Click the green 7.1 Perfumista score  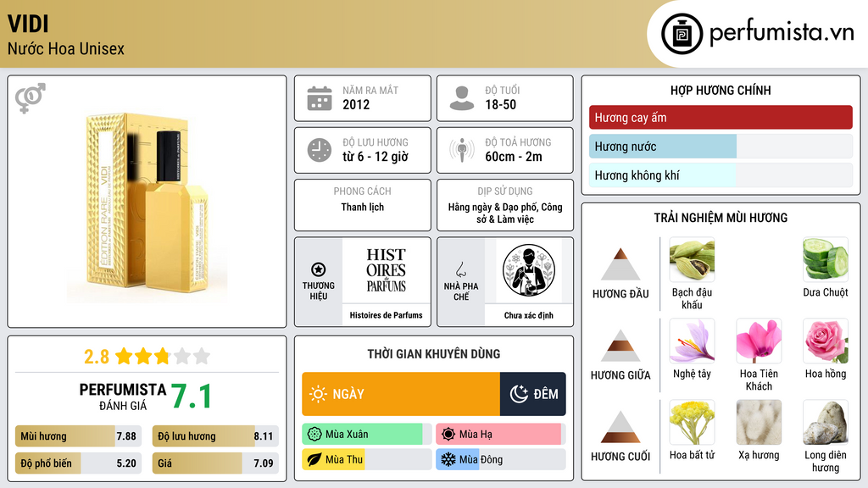point(191,396)
